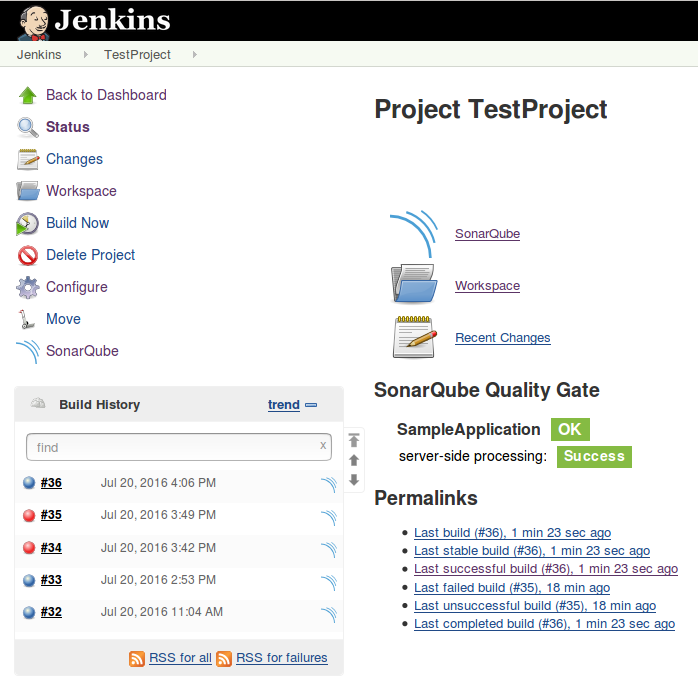Open build #34 link
Image resolution: width=698 pixels, height=682 pixels.
click(51, 548)
